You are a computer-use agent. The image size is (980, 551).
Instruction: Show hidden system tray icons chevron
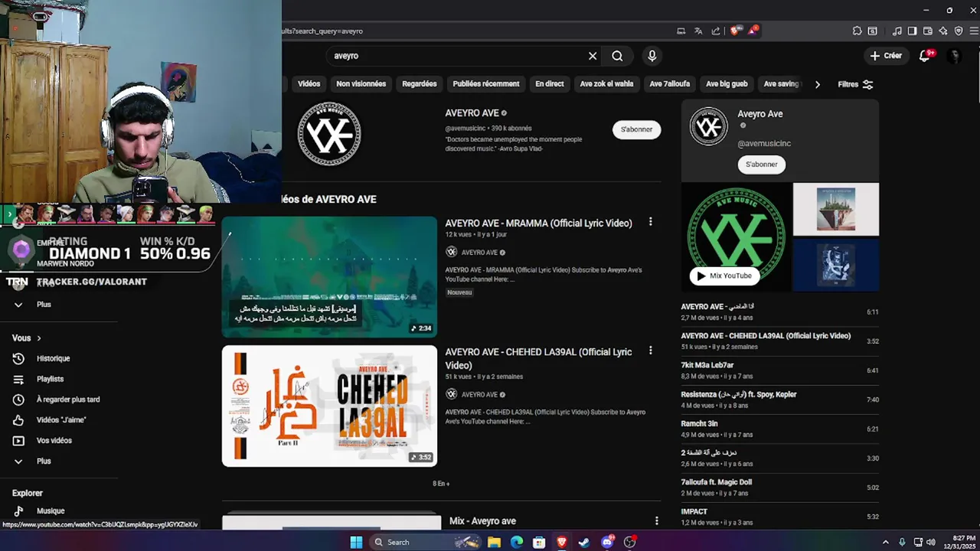(x=886, y=542)
